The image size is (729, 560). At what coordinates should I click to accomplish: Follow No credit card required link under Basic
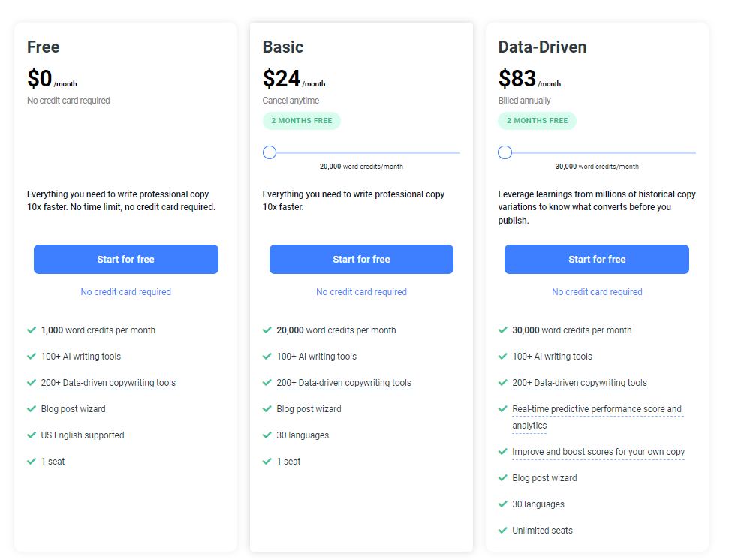coord(361,292)
